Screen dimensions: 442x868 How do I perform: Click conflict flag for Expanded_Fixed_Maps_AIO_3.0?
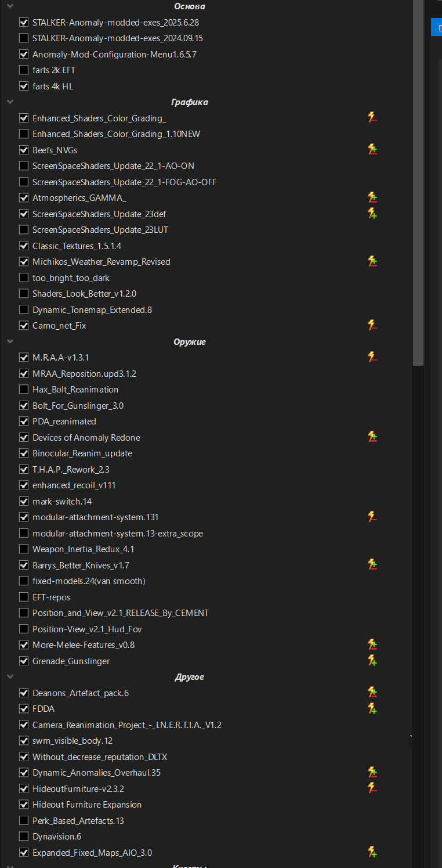(372, 852)
